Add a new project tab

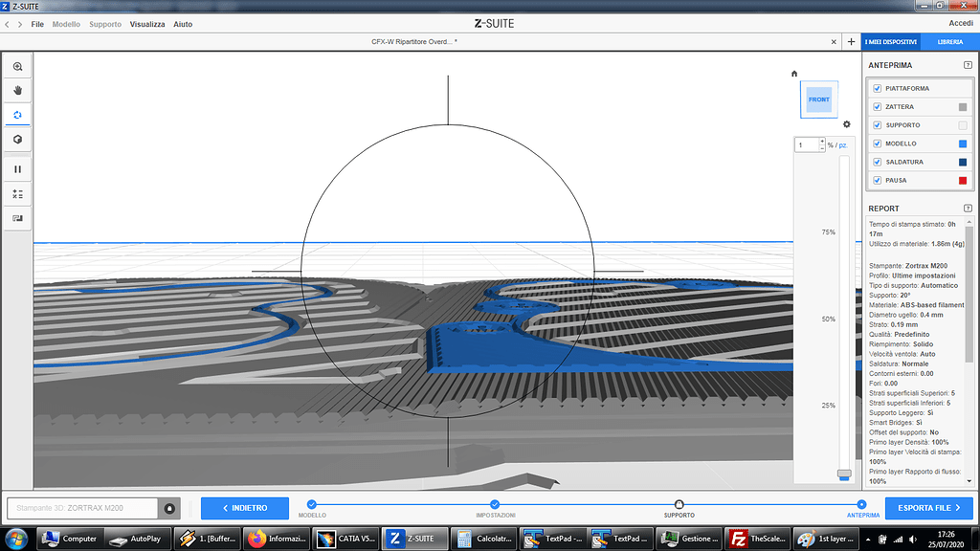851,42
